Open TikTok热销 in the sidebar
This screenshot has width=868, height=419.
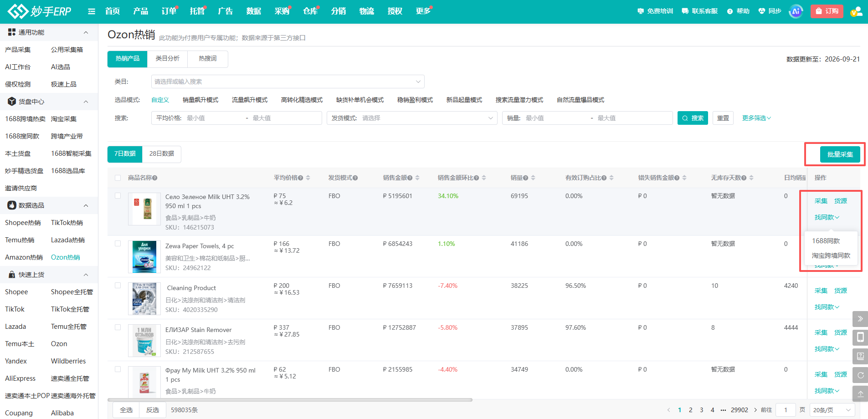pos(67,223)
